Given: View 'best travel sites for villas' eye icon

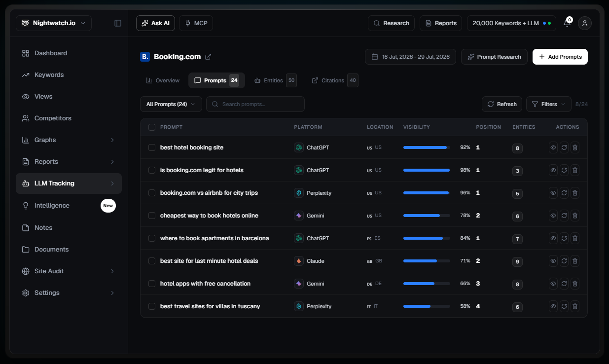Looking at the screenshot, I should 553,306.
